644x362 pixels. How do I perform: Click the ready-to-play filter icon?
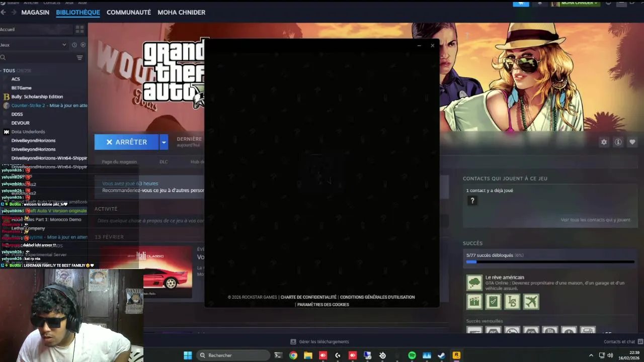point(83,45)
